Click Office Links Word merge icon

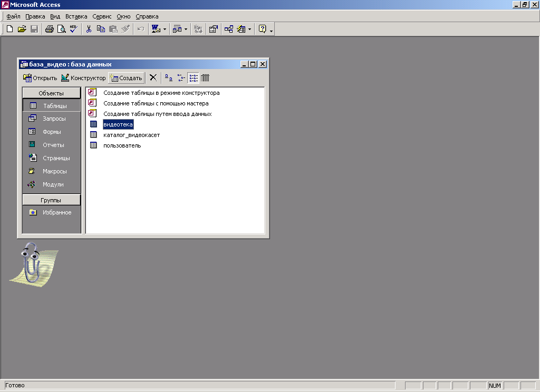(156, 29)
